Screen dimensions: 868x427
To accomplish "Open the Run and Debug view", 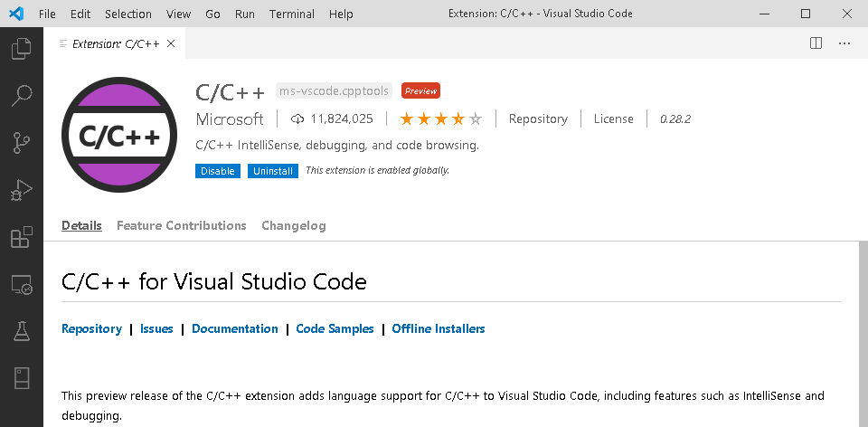I will coord(21,191).
